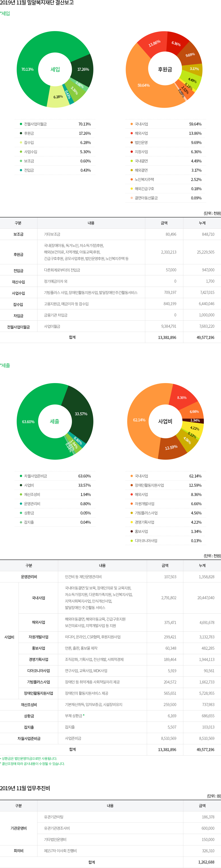Click the *세출 section heading
The image size is (221, 868).
(x=5, y=365)
